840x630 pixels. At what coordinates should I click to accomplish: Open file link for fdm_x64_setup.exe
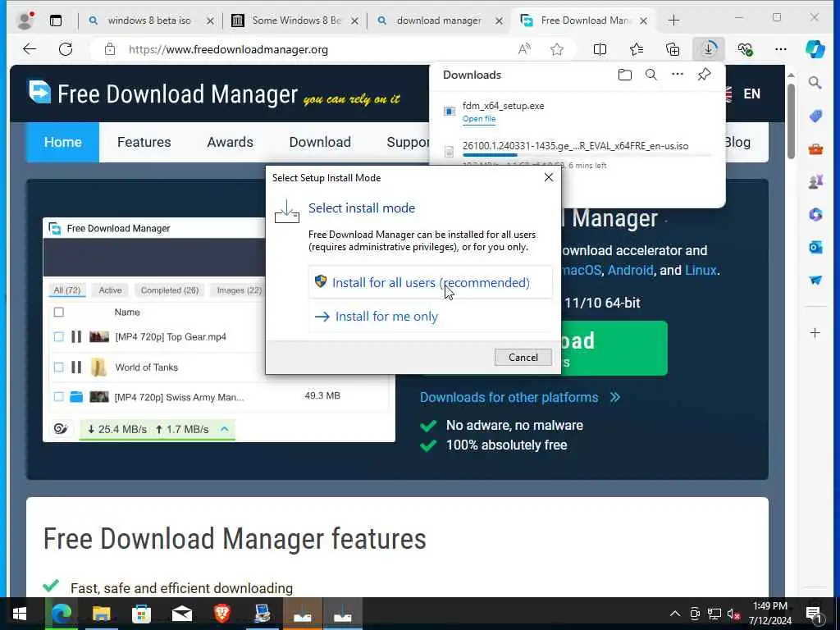[x=479, y=119]
